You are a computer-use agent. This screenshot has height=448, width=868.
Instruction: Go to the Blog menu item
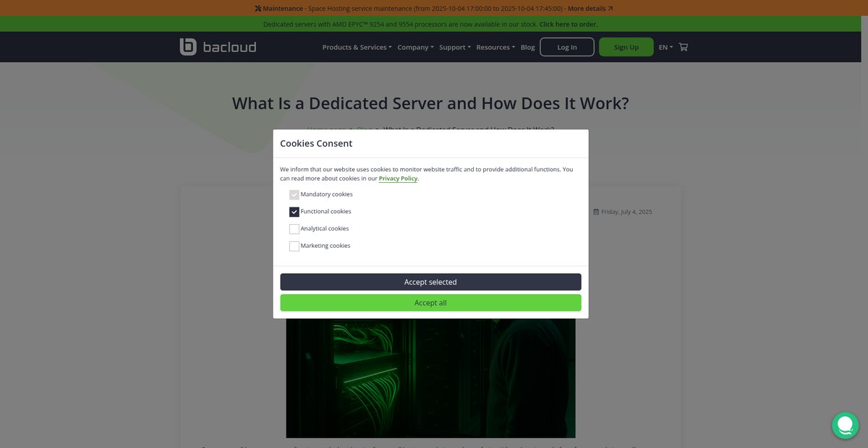click(x=528, y=47)
